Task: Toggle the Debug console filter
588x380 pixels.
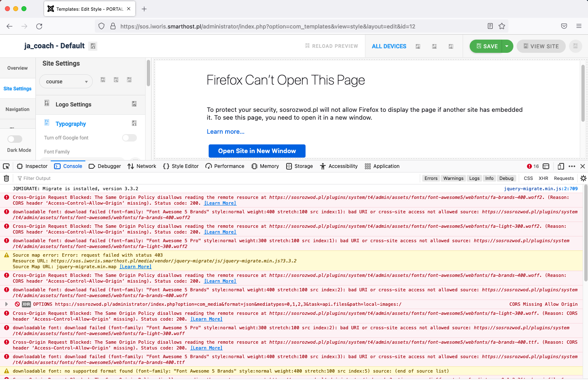Action: click(x=506, y=178)
